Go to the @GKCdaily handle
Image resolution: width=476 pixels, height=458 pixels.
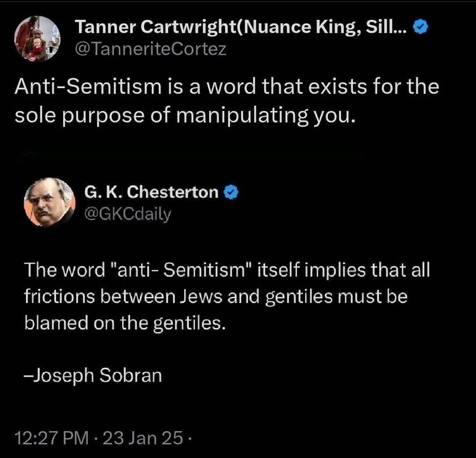point(128,214)
